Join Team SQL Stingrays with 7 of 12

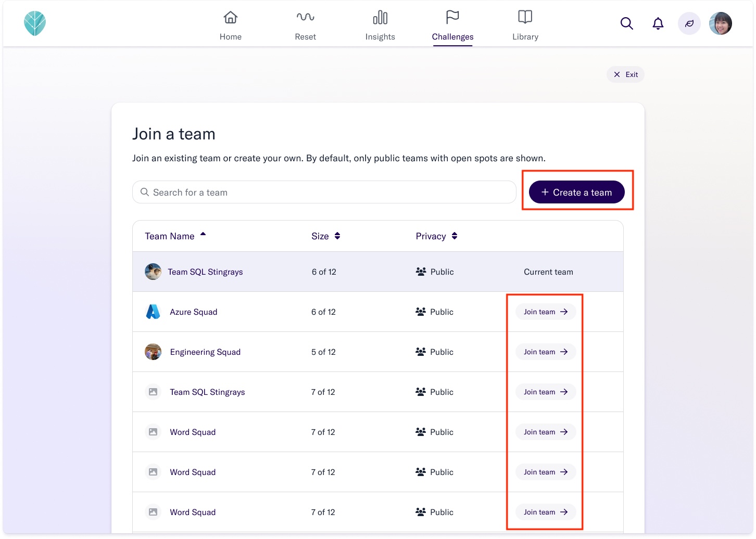coord(546,392)
